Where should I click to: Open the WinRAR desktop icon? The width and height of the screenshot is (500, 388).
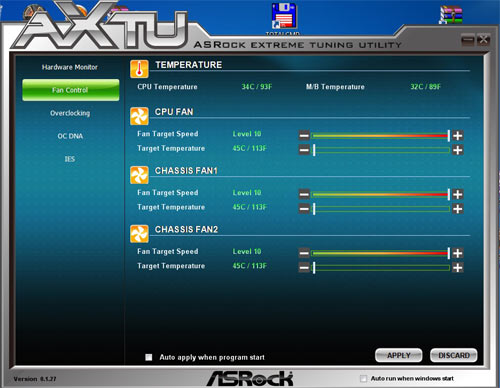[x=451, y=15]
